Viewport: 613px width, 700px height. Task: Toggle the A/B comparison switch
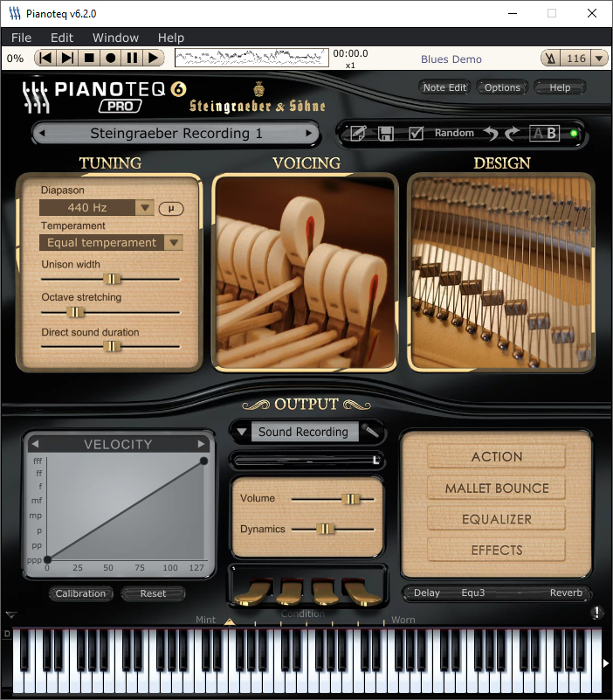pos(544,133)
